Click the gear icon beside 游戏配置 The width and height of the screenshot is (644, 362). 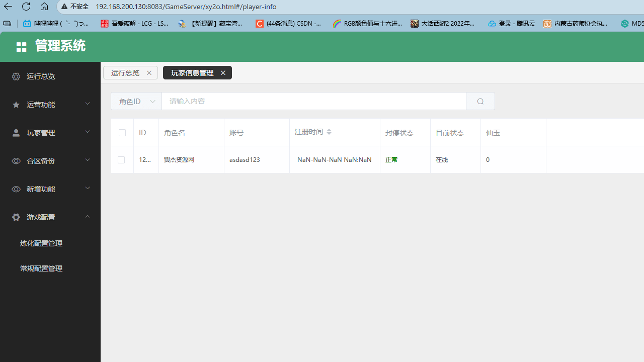(16, 217)
